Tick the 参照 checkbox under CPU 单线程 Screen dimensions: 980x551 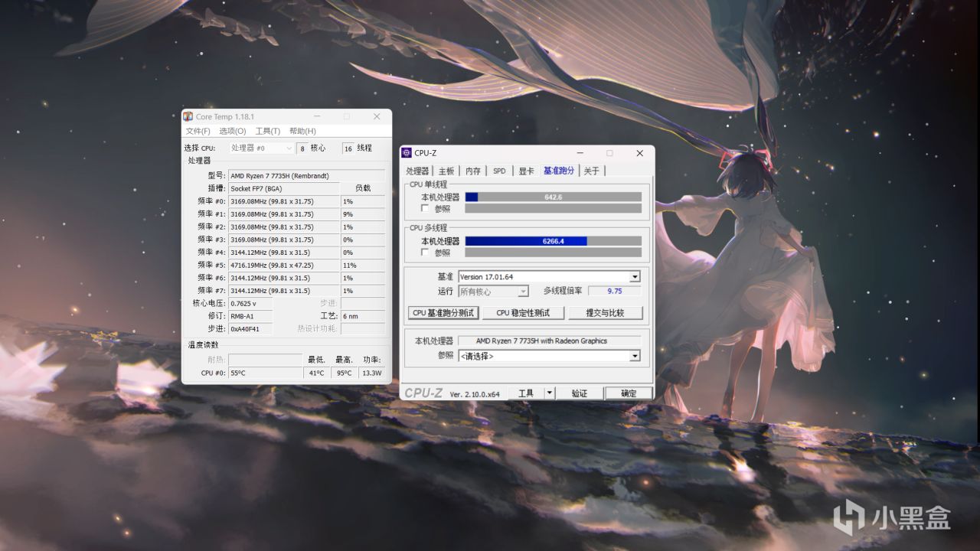pyautogui.click(x=425, y=208)
